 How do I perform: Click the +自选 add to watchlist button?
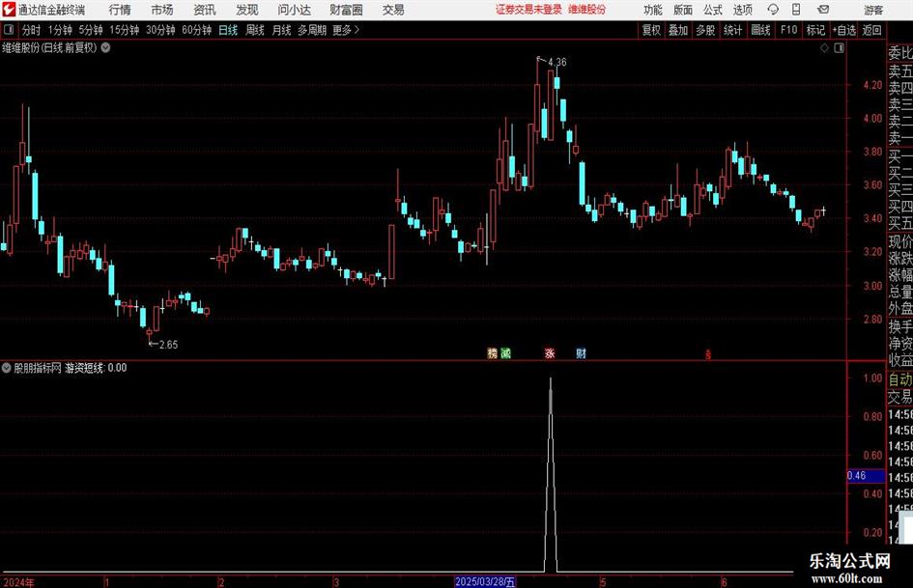(x=844, y=30)
